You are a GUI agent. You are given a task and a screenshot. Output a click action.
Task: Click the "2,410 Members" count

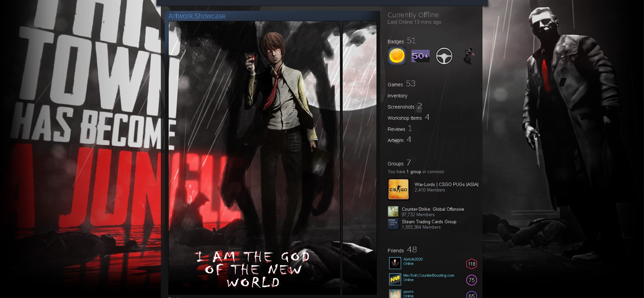point(430,190)
